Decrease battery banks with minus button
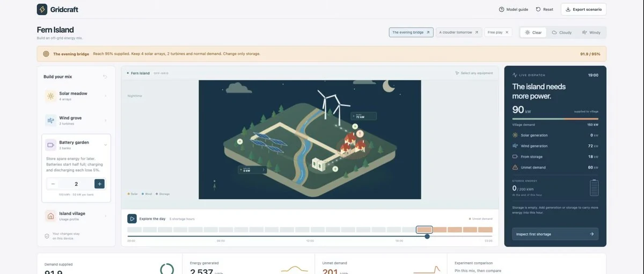Screen dimensions: 644x274 pyautogui.click(x=53, y=184)
